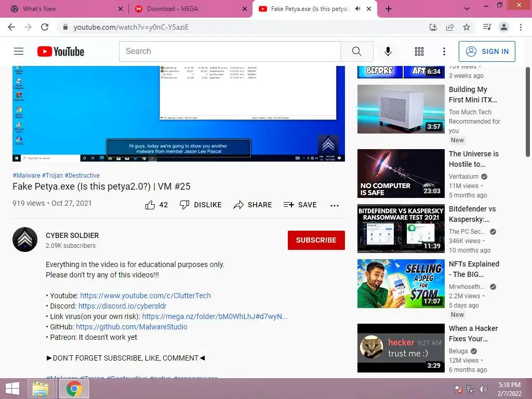Bookmark this page with the star
The height and width of the screenshot is (399, 532).
coord(467,27)
